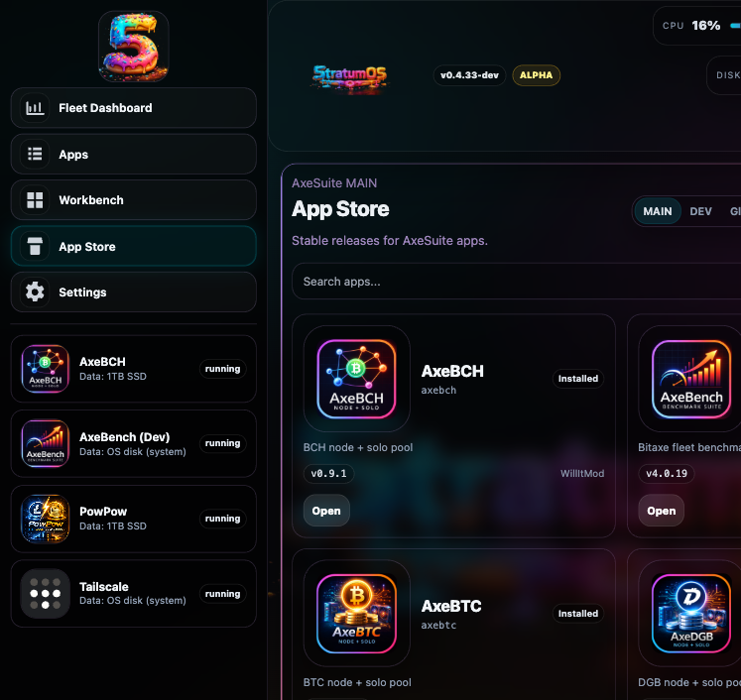This screenshot has height=700, width=741.
Task: Click the ALPHA badge in the header
Action: pyautogui.click(x=537, y=75)
